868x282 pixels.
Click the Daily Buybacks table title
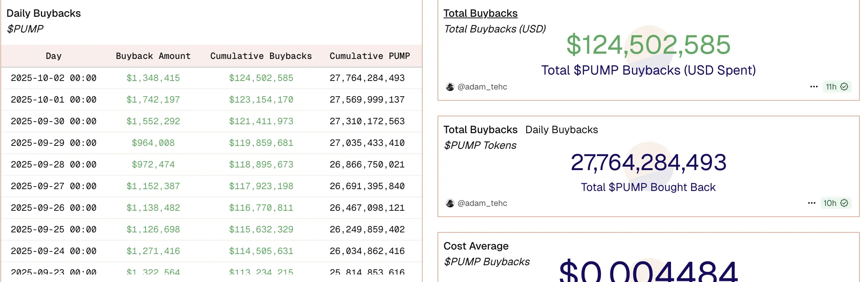tap(44, 13)
